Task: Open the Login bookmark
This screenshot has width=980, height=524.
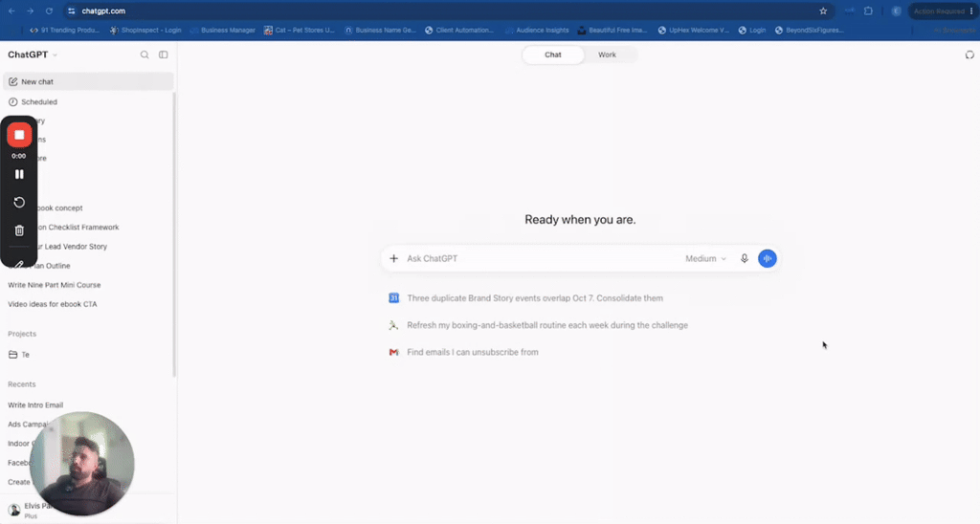Action: [752, 30]
